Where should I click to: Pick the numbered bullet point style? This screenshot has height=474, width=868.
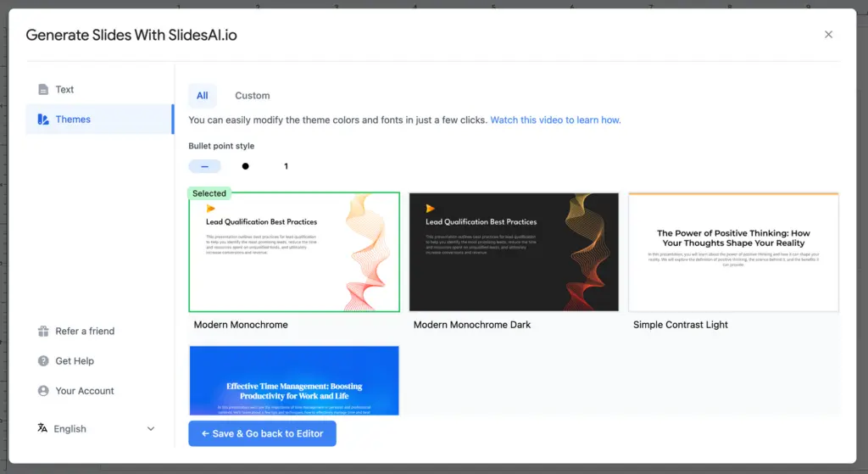tap(286, 166)
